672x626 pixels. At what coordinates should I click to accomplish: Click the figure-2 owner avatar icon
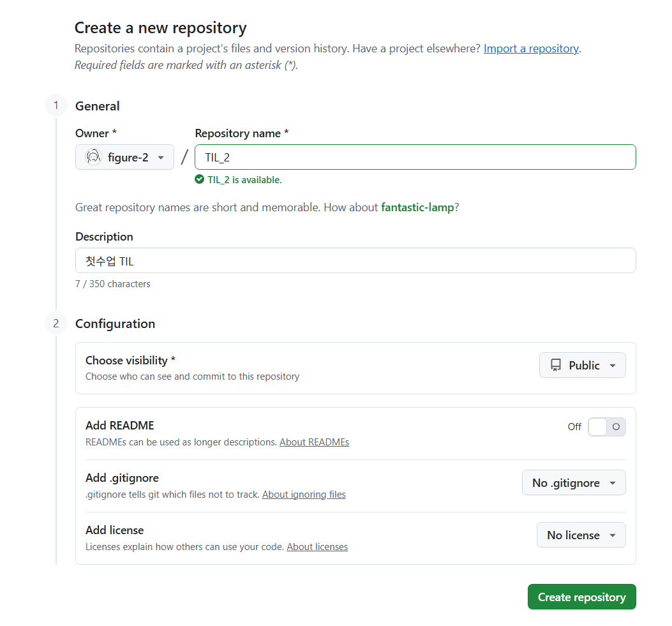[94, 157]
